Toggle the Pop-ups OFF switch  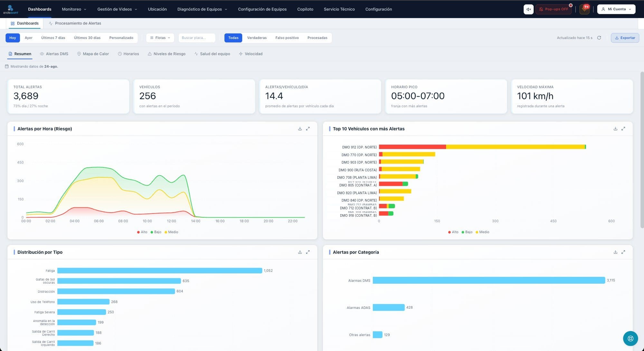click(x=554, y=9)
